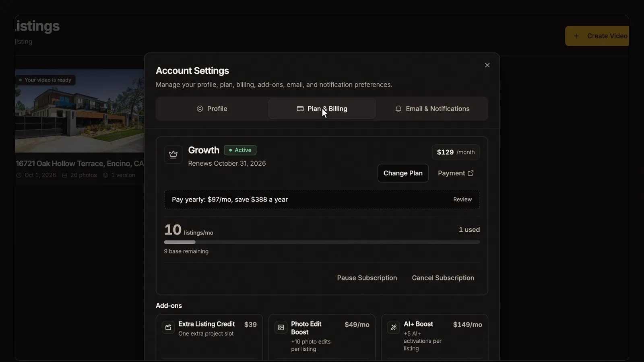Click the $39 Extra Listing Credit price

click(x=250, y=325)
